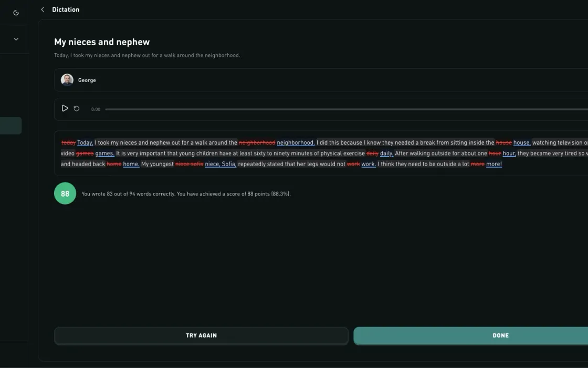The image size is (588, 368).
Task: Click the DONE button
Action: [470, 335]
